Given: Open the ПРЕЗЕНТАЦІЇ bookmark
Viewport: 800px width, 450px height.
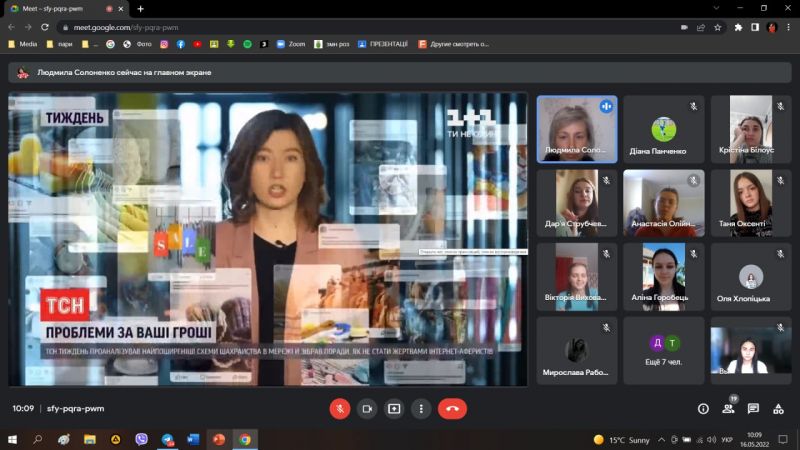Looking at the screenshot, I should point(383,44).
